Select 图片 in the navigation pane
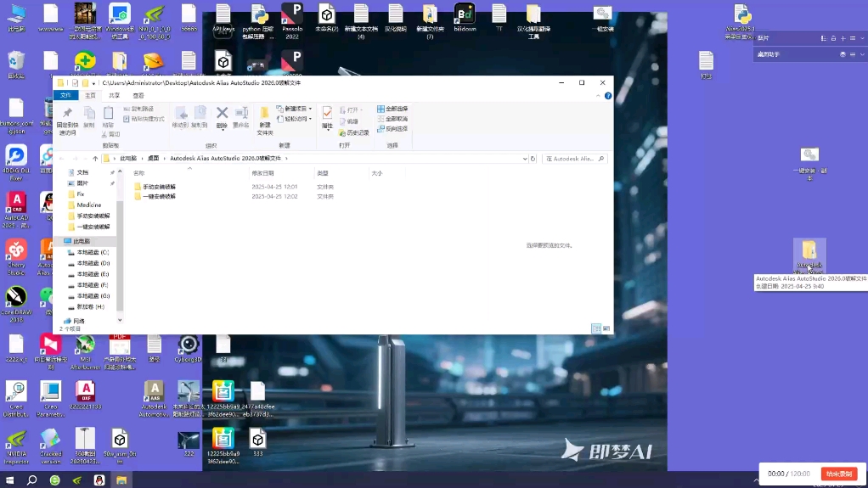 [82, 183]
